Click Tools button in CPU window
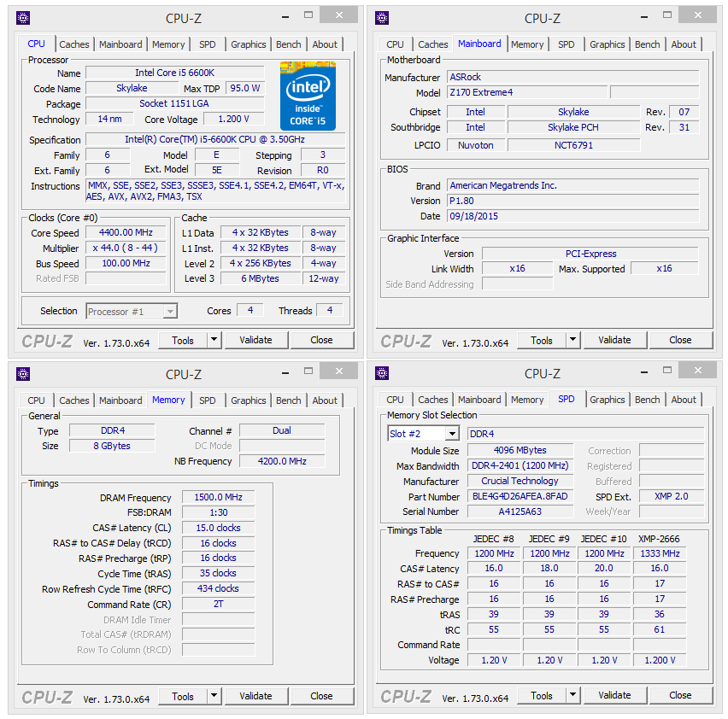The height and width of the screenshot is (719, 728). pyautogui.click(x=183, y=340)
